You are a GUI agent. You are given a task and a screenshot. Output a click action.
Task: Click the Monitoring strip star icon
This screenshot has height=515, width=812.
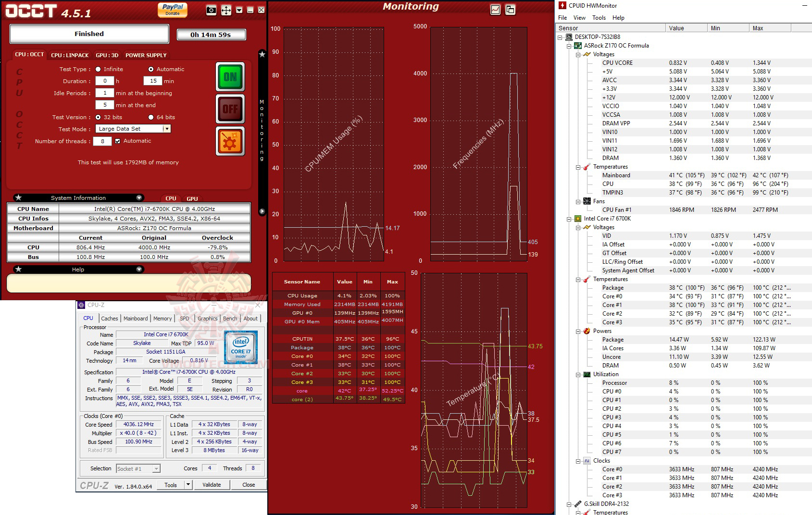pyautogui.click(x=262, y=54)
